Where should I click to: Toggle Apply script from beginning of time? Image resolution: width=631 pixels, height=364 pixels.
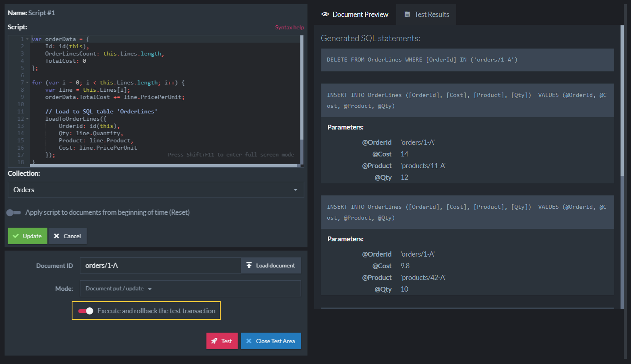point(14,212)
